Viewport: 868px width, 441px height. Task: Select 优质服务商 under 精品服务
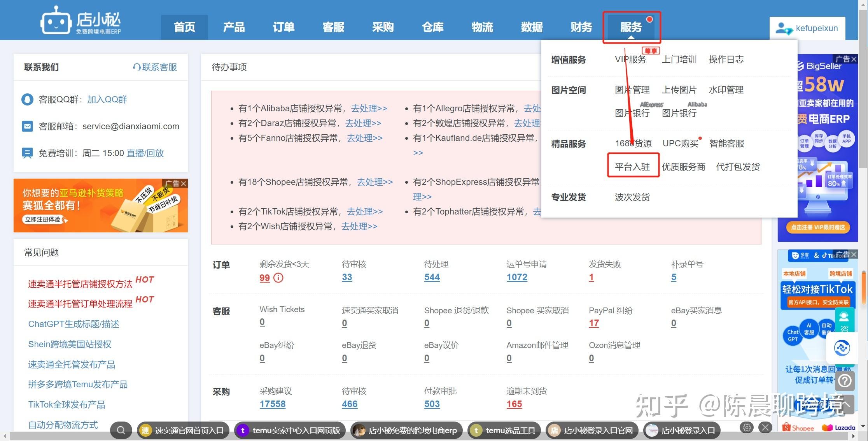pyautogui.click(x=683, y=167)
